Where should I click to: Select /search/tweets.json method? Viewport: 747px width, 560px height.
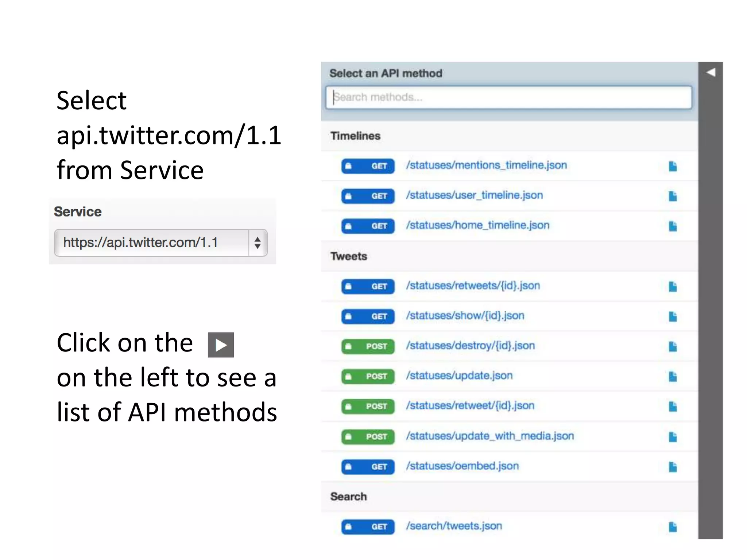tap(454, 526)
